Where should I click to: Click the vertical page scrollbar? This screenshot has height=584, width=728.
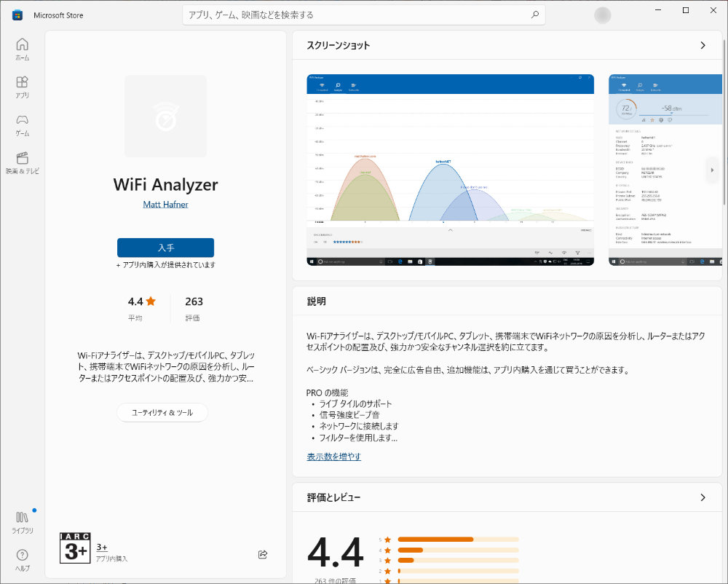725,121
